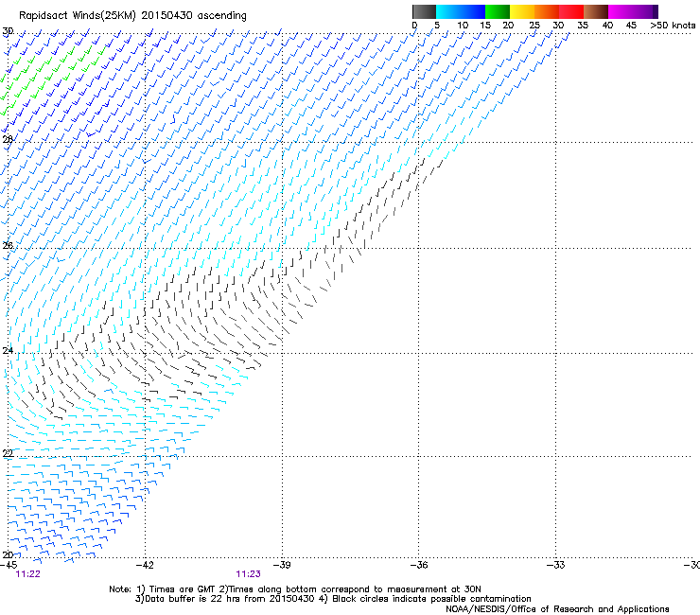The width and height of the screenshot is (700, 615).
Task: Click the purple time stamp '11:23'
Action: click(x=248, y=574)
